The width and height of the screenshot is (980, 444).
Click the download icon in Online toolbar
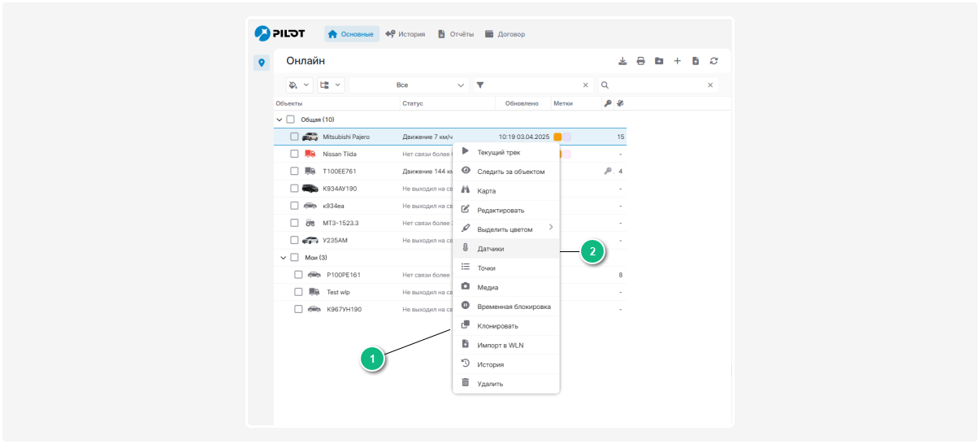pos(622,61)
